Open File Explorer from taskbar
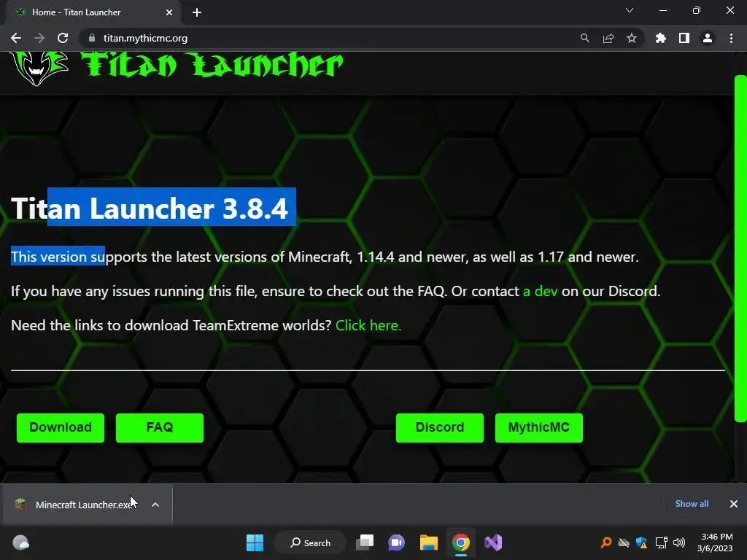 point(429,542)
